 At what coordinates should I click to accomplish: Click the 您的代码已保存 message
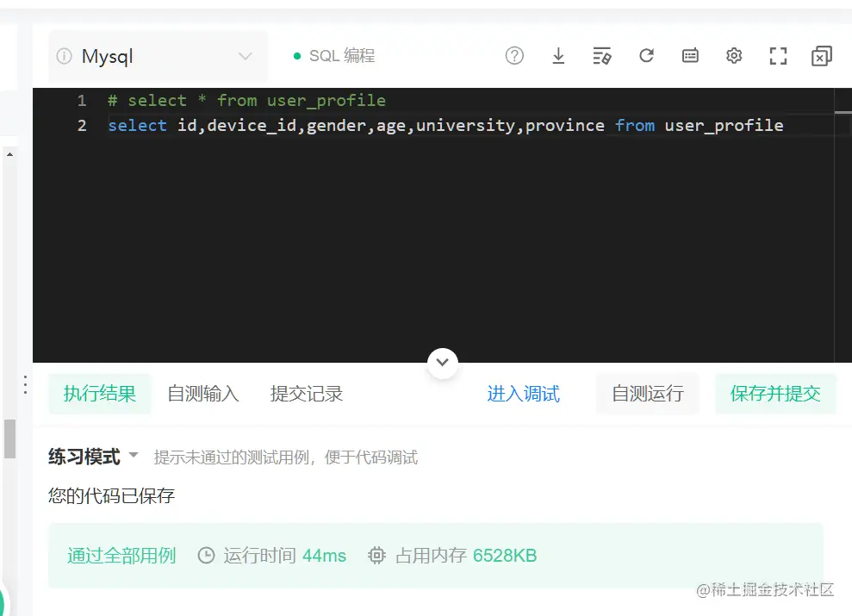[x=111, y=495]
